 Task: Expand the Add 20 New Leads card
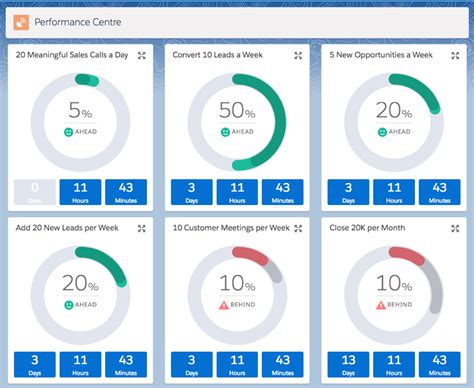(x=142, y=228)
